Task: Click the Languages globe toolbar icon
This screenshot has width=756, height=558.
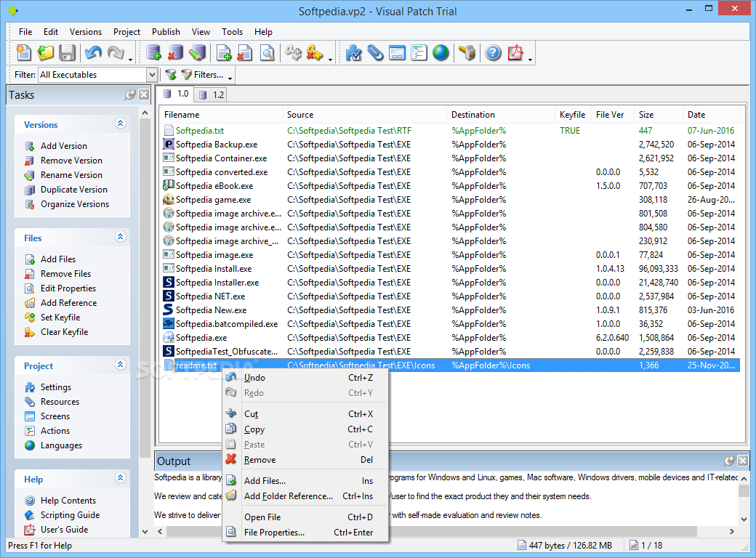Action: 441,53
